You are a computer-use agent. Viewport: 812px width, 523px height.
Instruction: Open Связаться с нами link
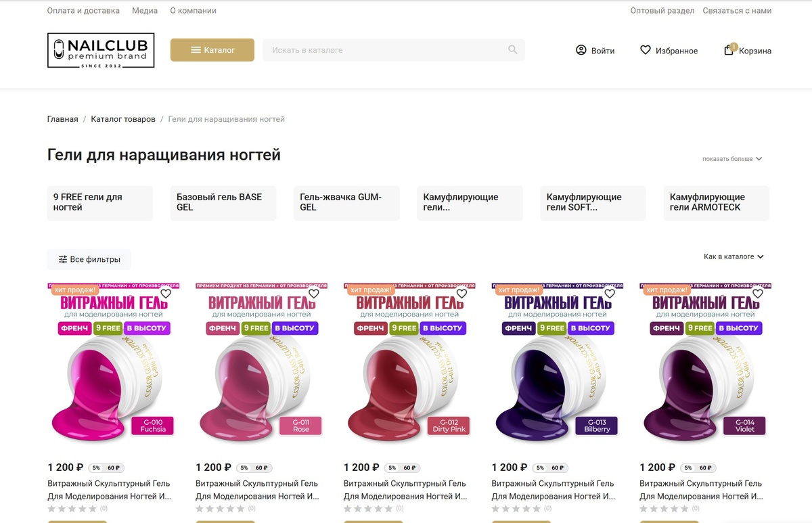[737, 11]
